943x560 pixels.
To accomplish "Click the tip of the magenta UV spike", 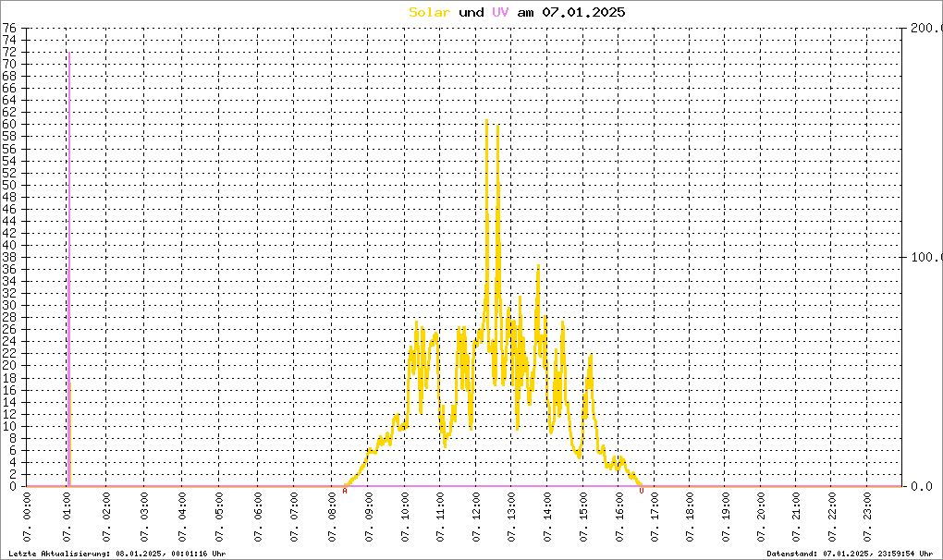I will click(67, 53).
